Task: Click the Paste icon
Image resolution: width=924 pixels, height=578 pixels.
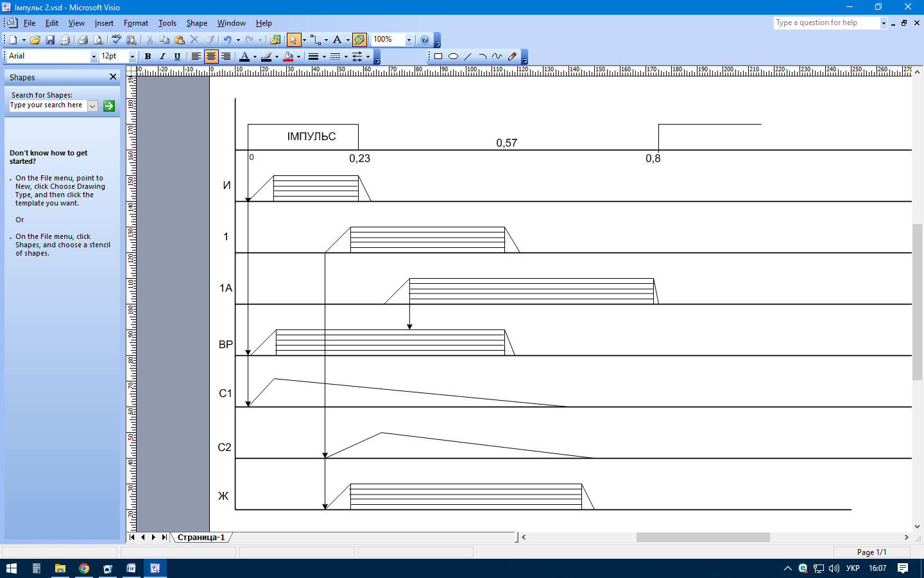Action: [180, 40]
